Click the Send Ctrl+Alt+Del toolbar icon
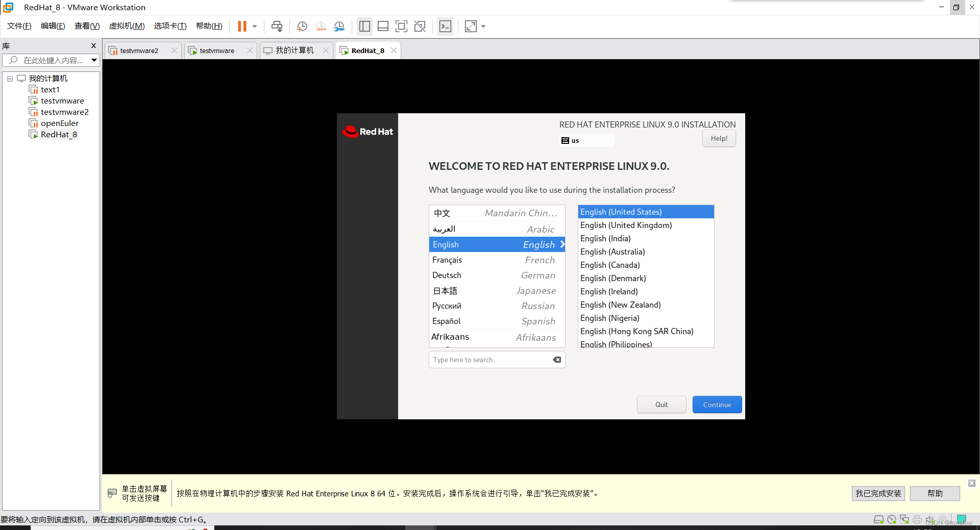The height and width of the screenshot is (530, 980). click(x=277, y=27)
